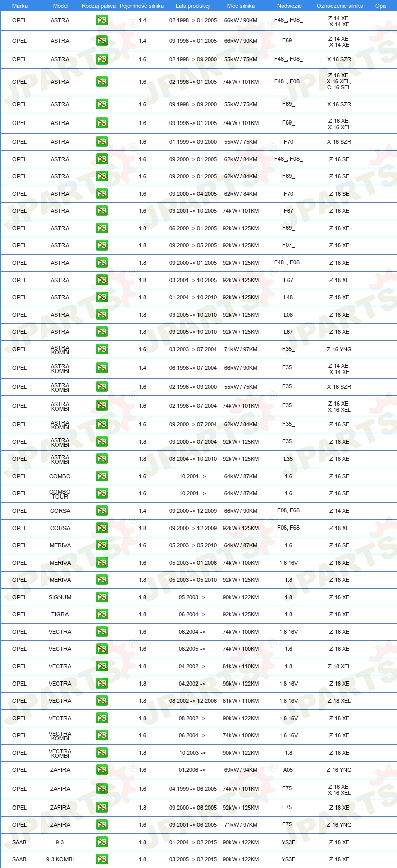The width and height of the screenshot is (397, 868).
Task: Click the Moc silnika column header
Action: (241, 6)
